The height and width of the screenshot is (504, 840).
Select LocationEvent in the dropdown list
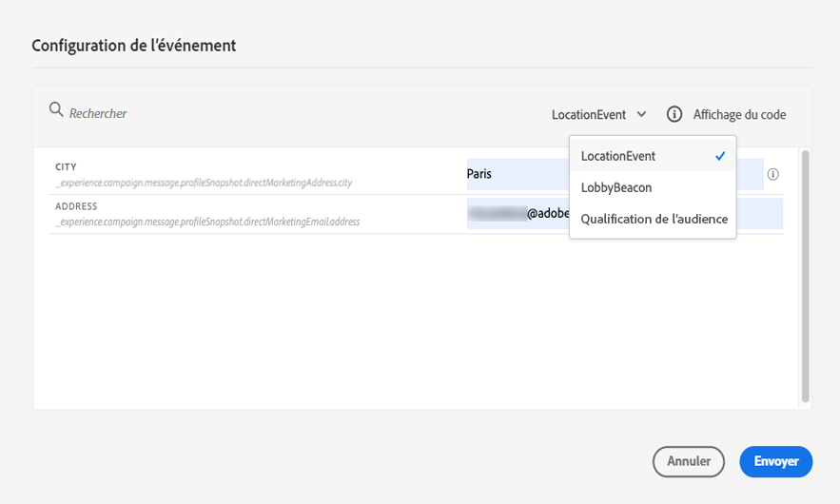pos(618,156)
